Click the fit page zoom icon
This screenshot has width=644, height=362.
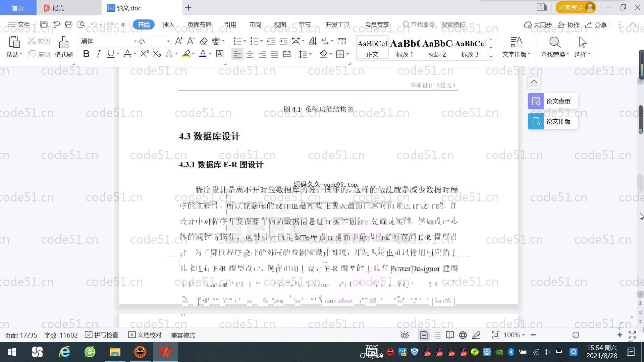[495, 335]
